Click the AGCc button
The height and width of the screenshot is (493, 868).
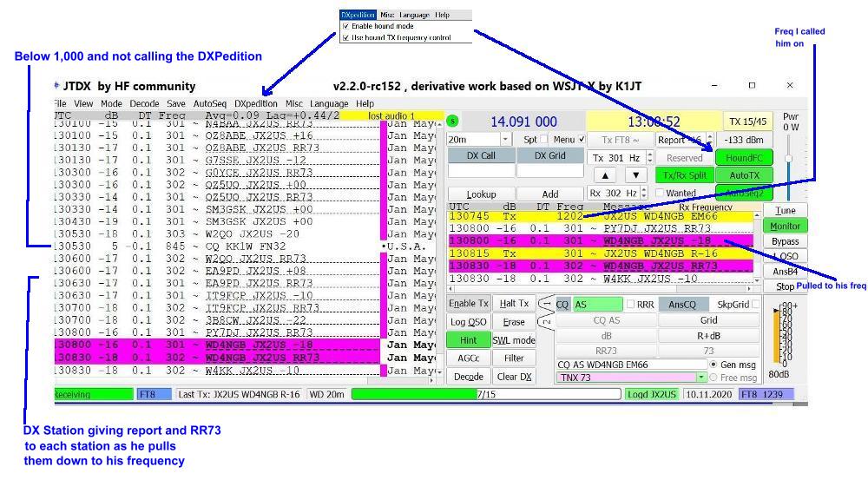click(x=469, y=358)
